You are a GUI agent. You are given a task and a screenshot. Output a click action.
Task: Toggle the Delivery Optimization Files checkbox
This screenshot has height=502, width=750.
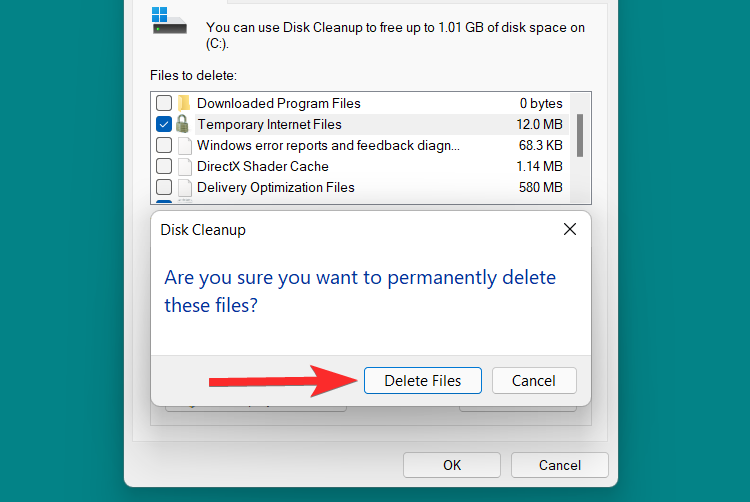click(164, 188)
